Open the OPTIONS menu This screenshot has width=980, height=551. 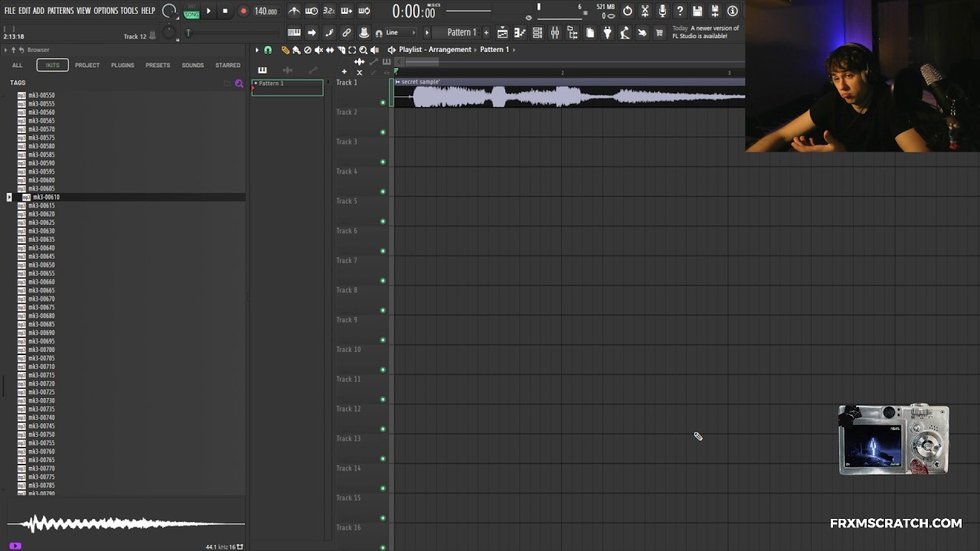pos(106,11)
